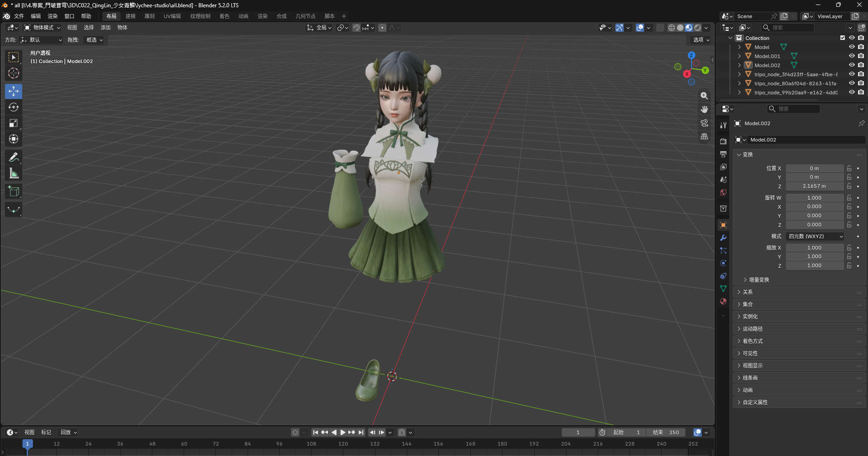Select the Add Cube tool
This screenshot has height=456, width=868.
14,191
